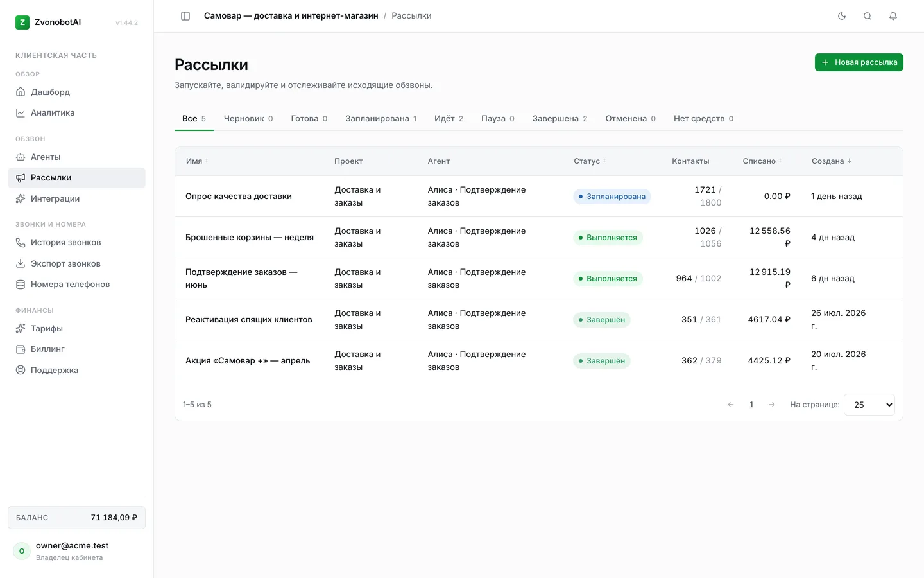
Task: Click the owner avatar circle
Action: (x=22, y=551)
